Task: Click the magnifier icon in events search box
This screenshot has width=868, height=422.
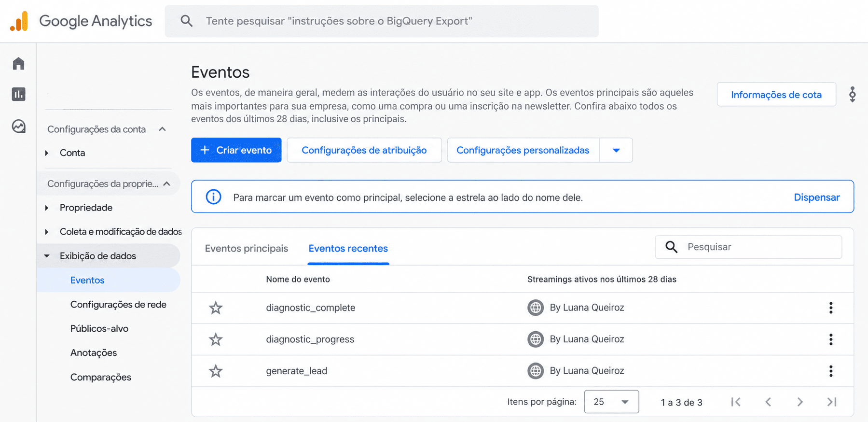Action: 671,247
